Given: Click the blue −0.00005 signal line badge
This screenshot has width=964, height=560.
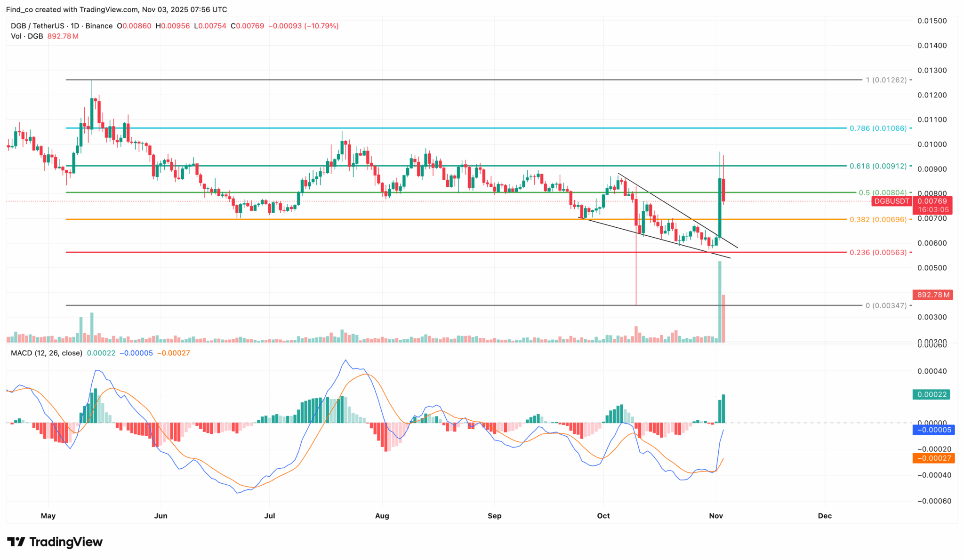Looking at the screenshot, I should [933, 429].
